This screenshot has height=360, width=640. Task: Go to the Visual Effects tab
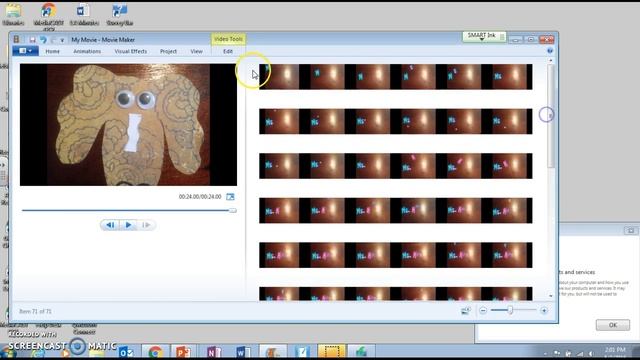point(131,51)
